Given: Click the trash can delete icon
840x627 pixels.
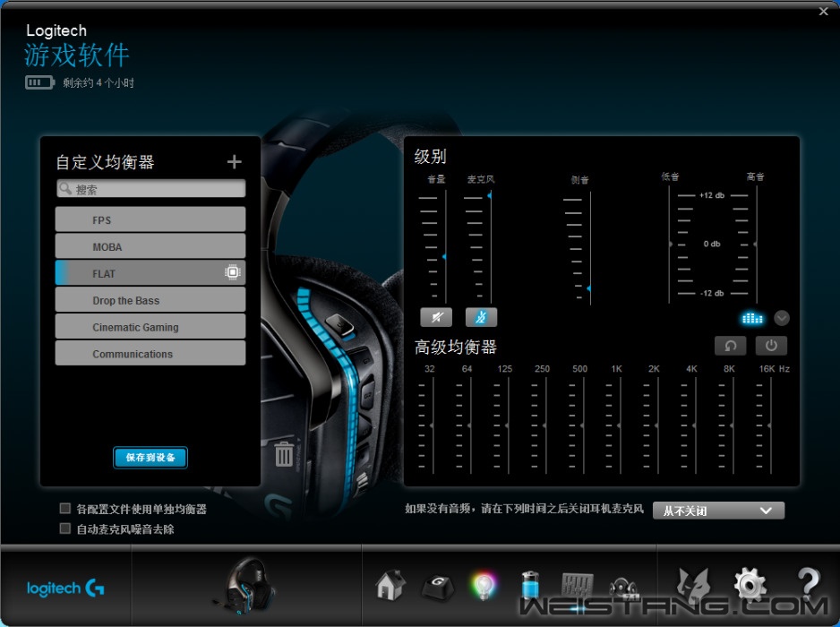Looking at the screenshot, I should click(x=284, y=454).
